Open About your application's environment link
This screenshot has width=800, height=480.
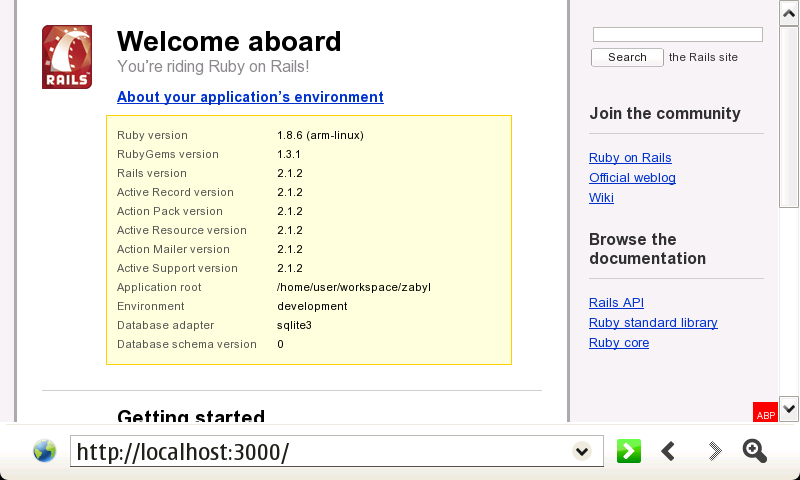250,97
